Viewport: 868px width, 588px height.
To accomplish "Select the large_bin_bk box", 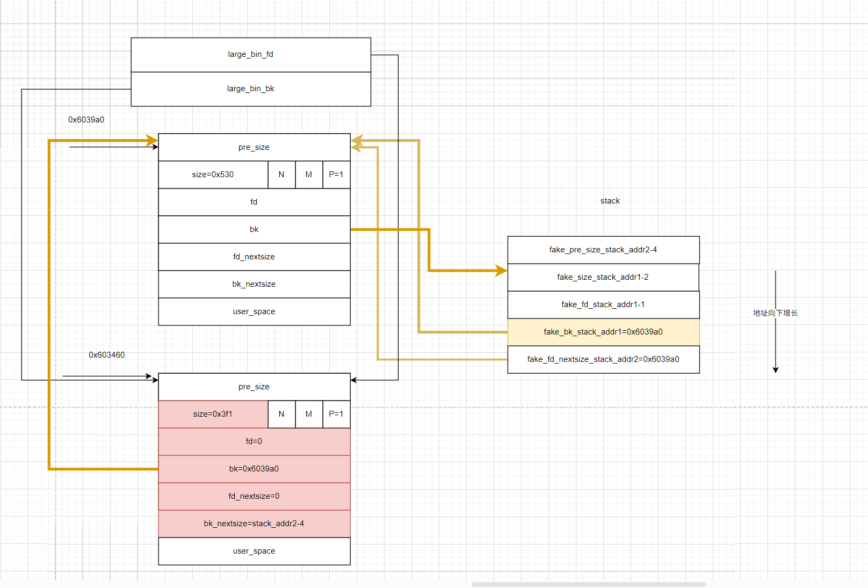I will (250, 89).
